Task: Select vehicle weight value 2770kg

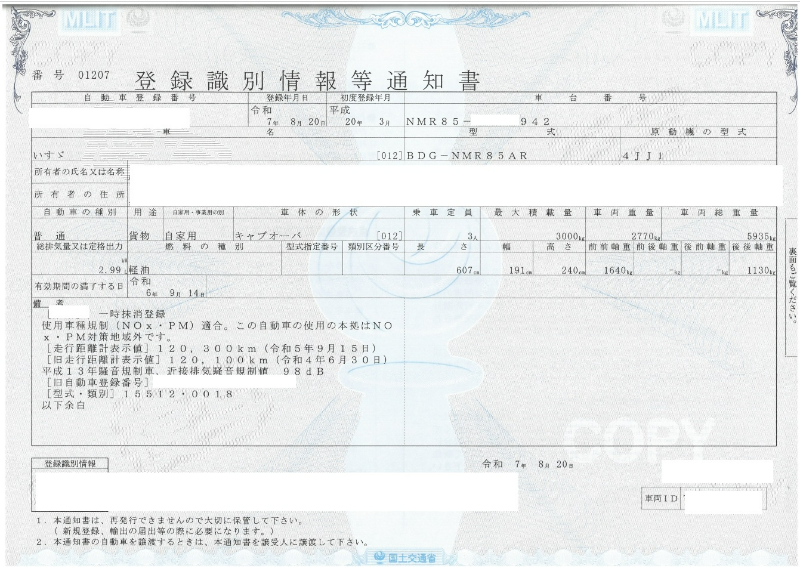Action: (x=645, y=236)
